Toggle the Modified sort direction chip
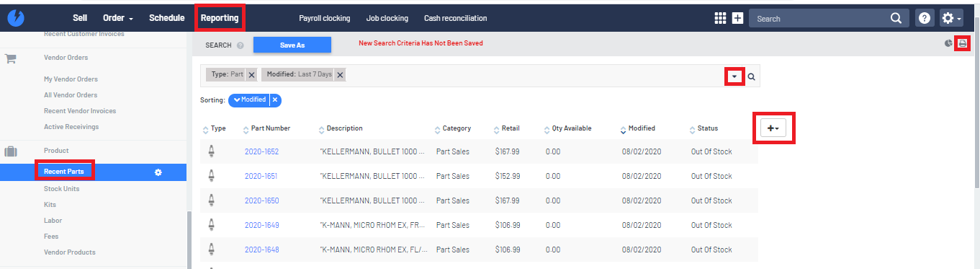This screenshot has width=980, height=269. click(250, 100)
